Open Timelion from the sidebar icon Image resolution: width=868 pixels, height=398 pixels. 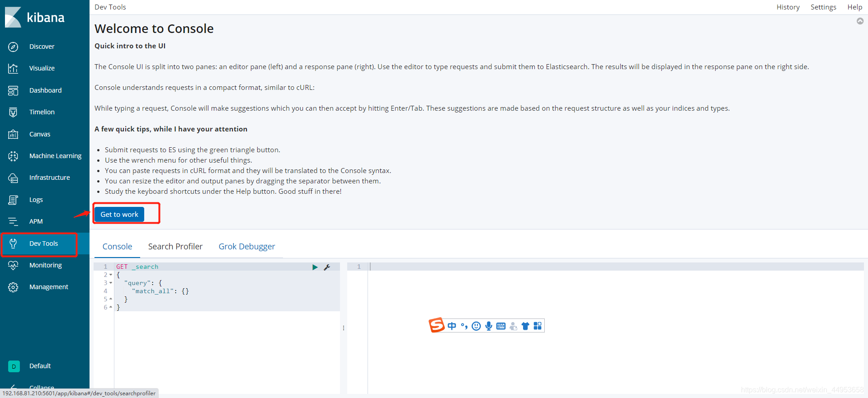13,112
